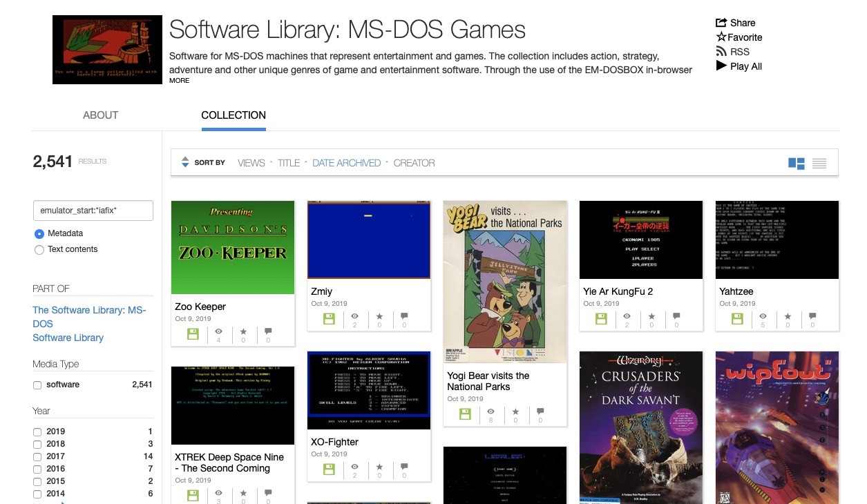The width and height of the screenshot is (867, 504).
Task: Open the Wipeout cover thumbnail
Action: [777, 427]
